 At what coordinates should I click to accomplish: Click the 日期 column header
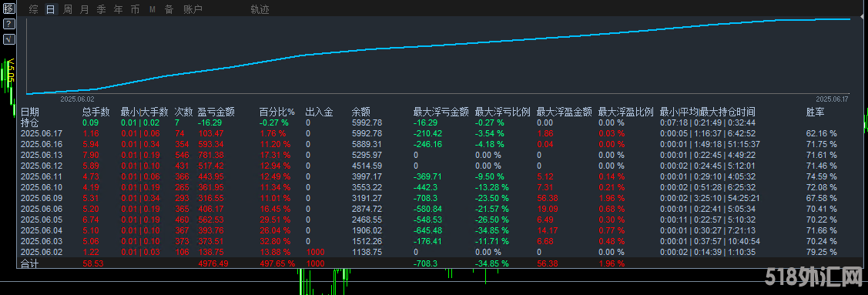(30, 112)
